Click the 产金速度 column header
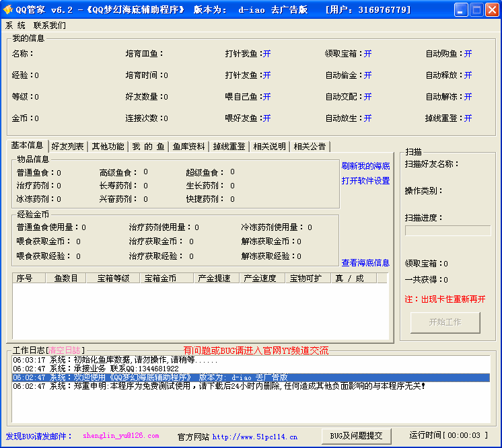502x448 pixels. pos(262,278)
